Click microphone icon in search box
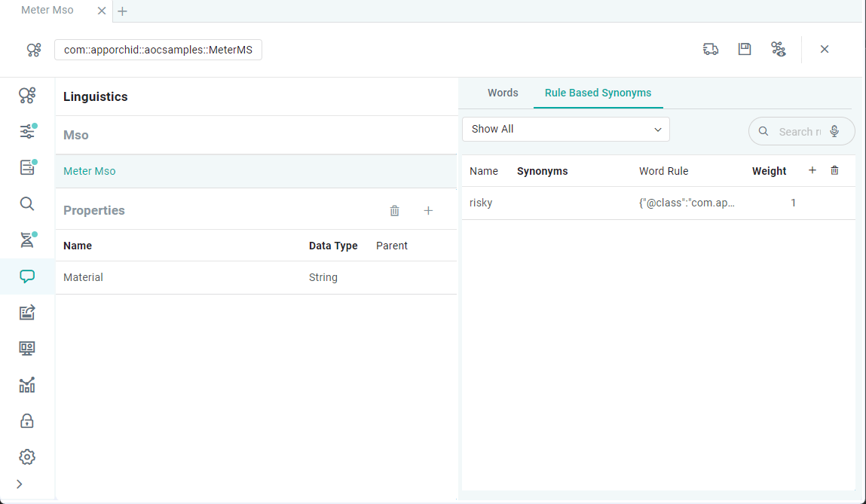The height and width of the screenshot is (504, 866). 834,131
